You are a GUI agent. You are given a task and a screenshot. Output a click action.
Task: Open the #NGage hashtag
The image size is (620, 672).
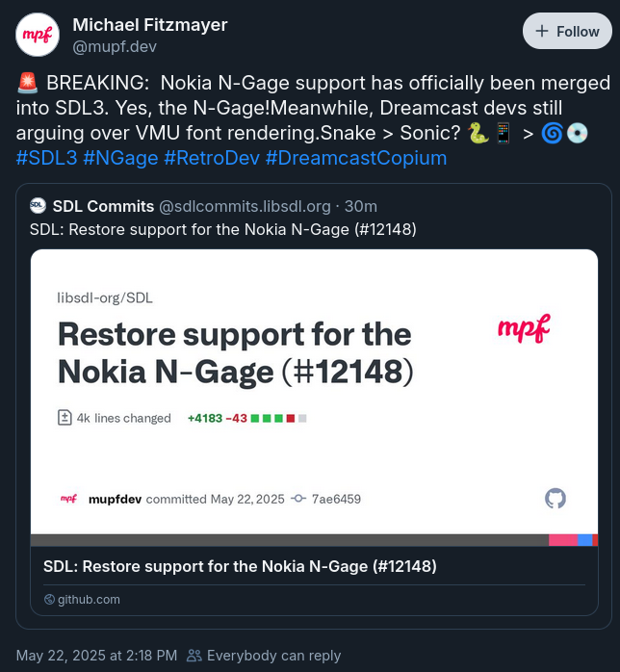click(120, 158)
